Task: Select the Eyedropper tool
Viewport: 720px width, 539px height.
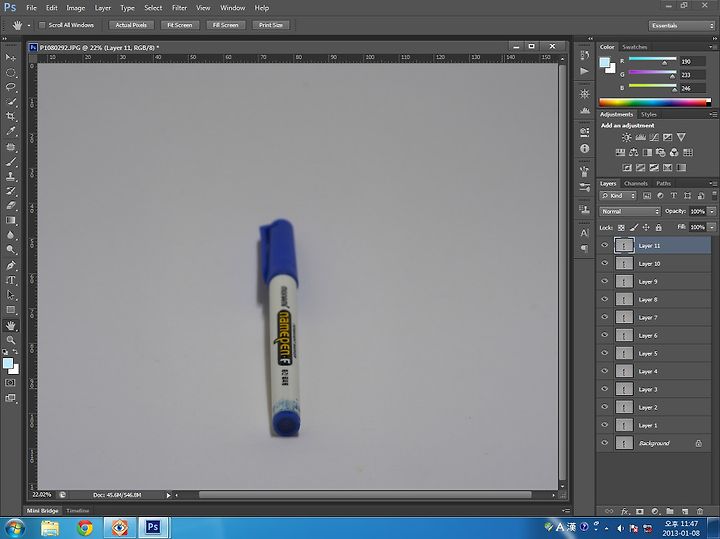Action: [x=11, y=131]
